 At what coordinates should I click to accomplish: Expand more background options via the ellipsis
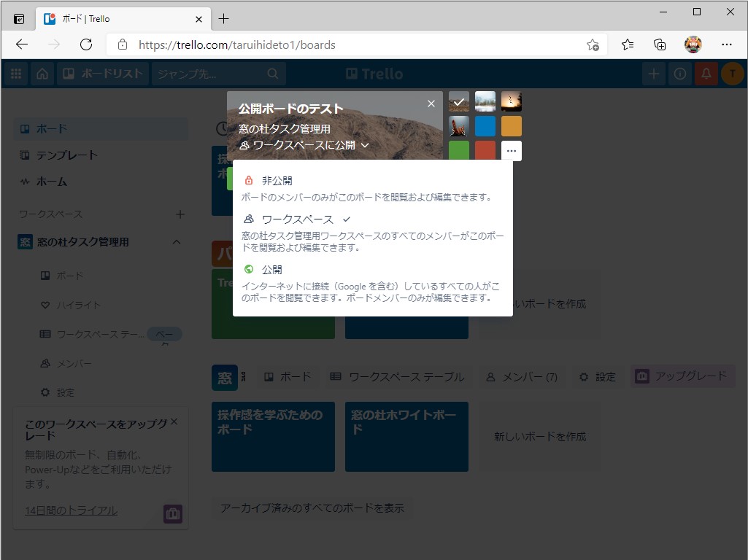[x=511, y=150]
